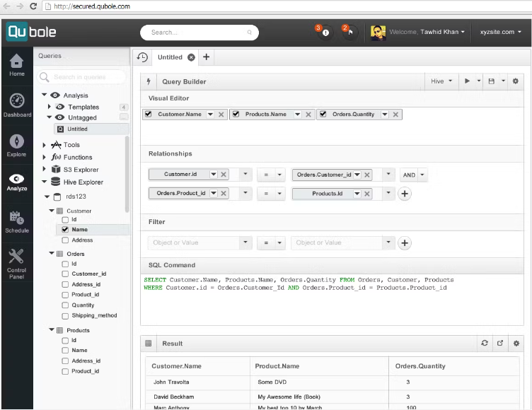This screenshot has height=410, width=532.
Task: Open the save options dropdown arrow
Action: [503, 81]
